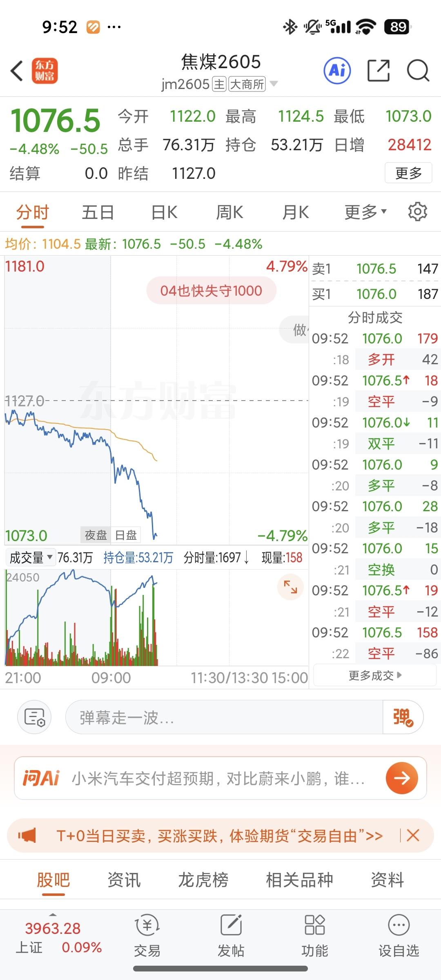Open danmaku settings list icon
Screen dimensions: 441x980
[x=34, y=717]
